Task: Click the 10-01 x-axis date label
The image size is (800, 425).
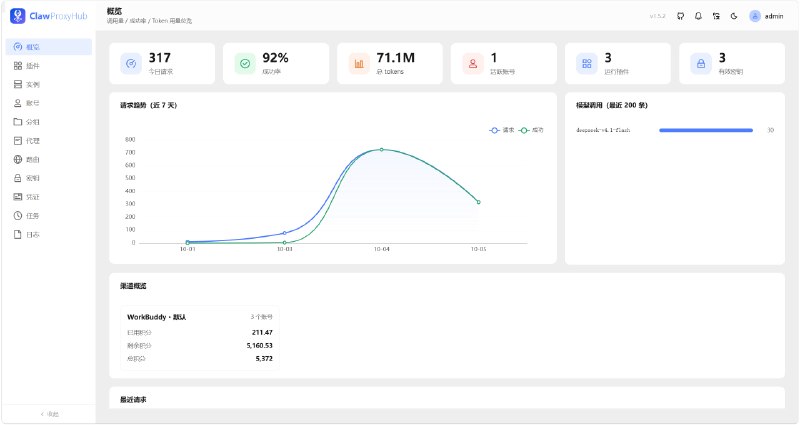Action: click(187, 249)
